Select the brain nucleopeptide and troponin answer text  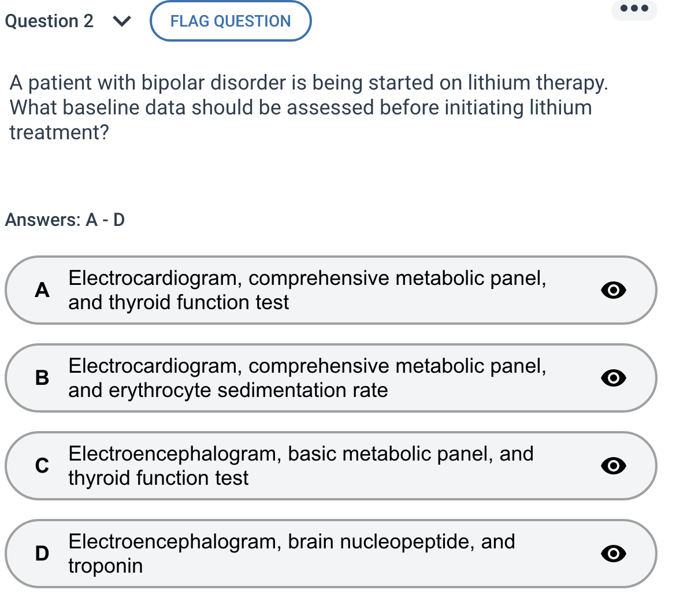point(291,554)
